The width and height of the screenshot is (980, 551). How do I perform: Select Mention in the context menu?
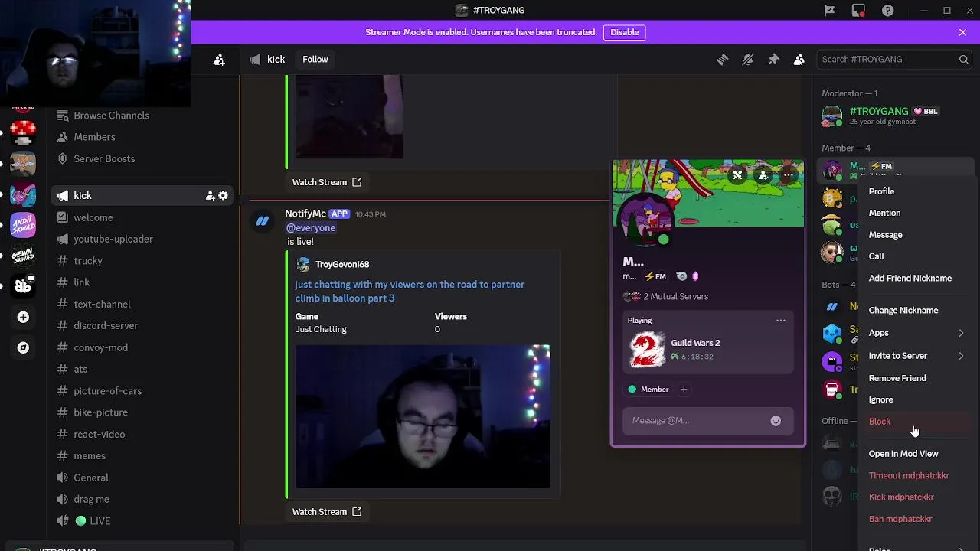916,213
